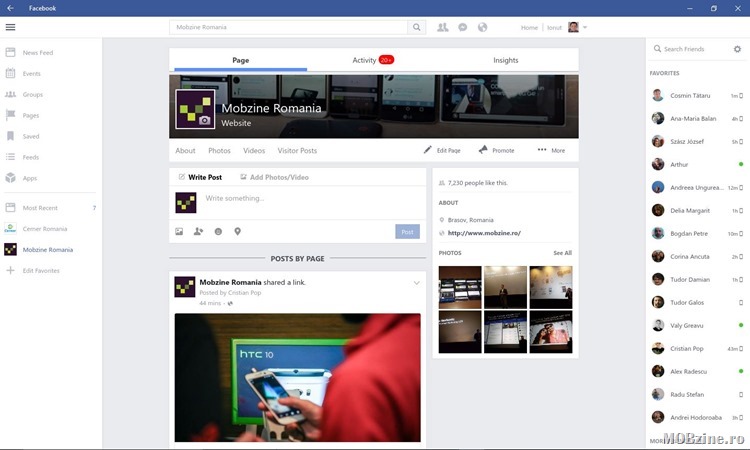This screenshot has height=450, width=750.
Task: Click the Ionut profile picture
Action: 574,27
